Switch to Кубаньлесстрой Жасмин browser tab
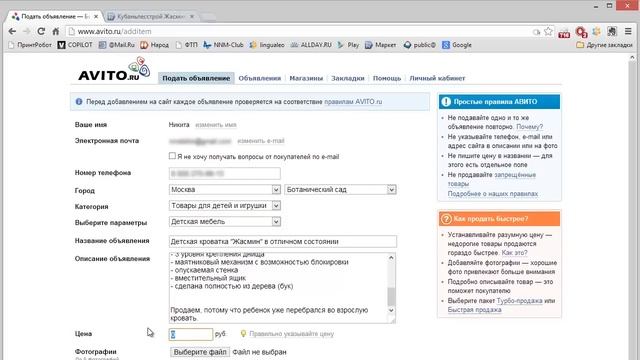Image resolution: width=640 pixels, height=360 pixels. point(151,16)
